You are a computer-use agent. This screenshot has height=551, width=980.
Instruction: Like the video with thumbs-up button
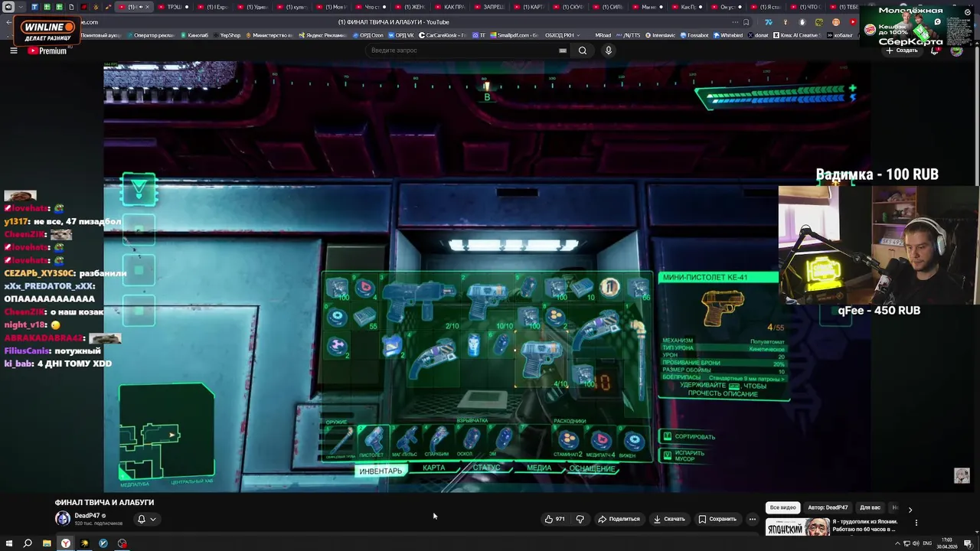555,519
